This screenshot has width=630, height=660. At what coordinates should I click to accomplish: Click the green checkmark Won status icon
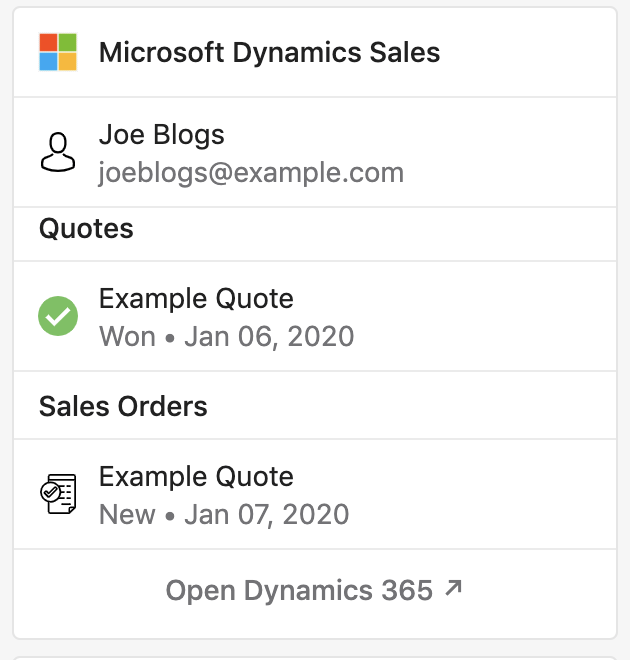58,316
